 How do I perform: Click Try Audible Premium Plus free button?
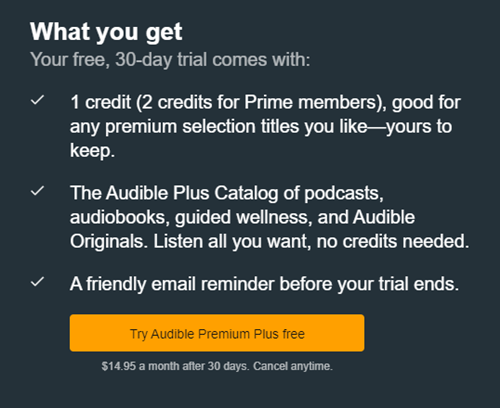217,333
